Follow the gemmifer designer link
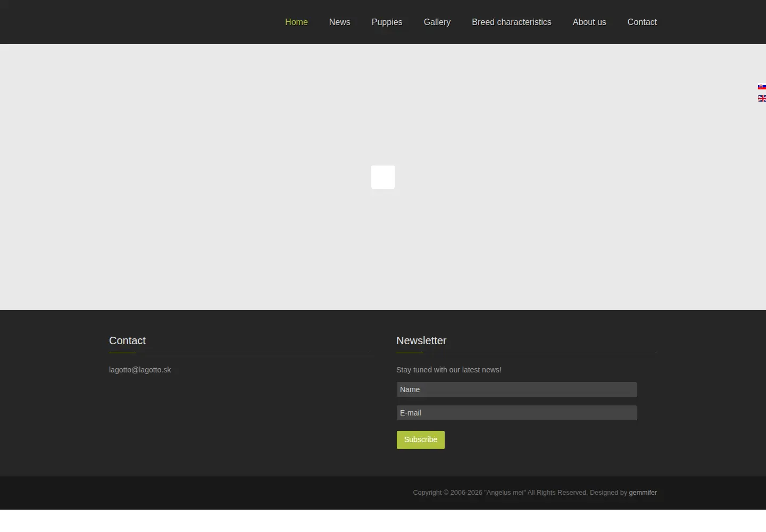Image resolution: width=766 pixels, height=532 pixels. 643,493
